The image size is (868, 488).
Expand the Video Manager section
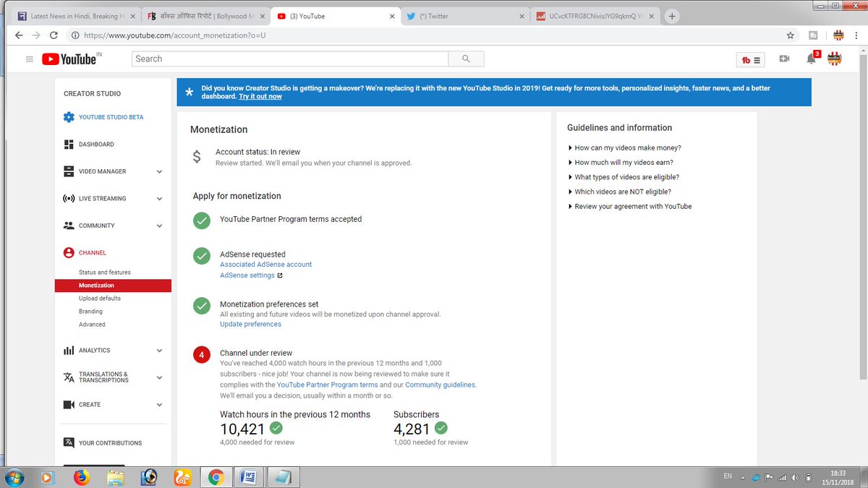tap(159, 172)
